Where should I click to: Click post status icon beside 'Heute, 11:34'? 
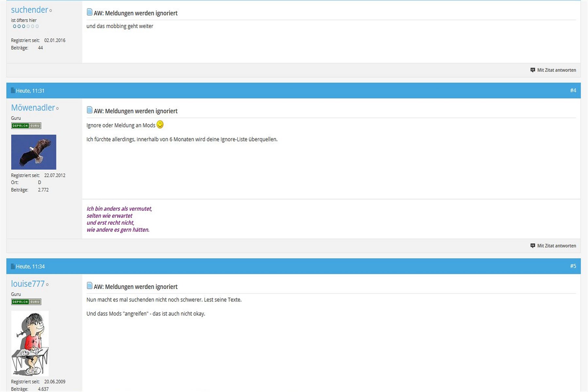pyautogui.click(x=13, y=266)
